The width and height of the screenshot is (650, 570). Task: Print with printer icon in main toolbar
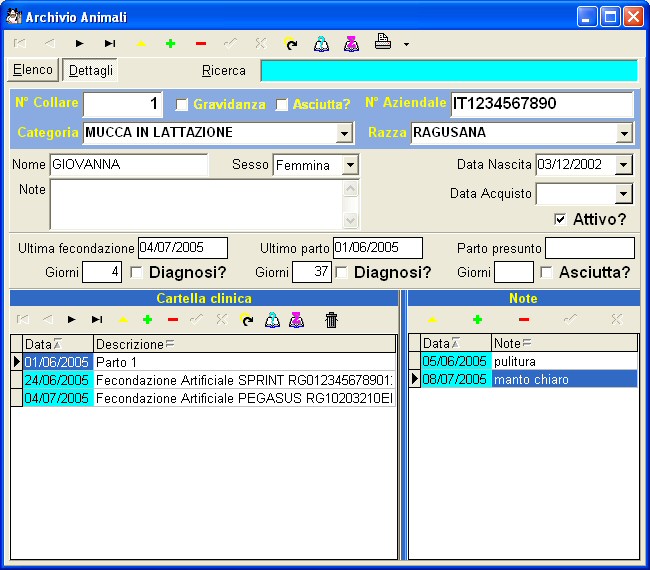coord(383,42)
